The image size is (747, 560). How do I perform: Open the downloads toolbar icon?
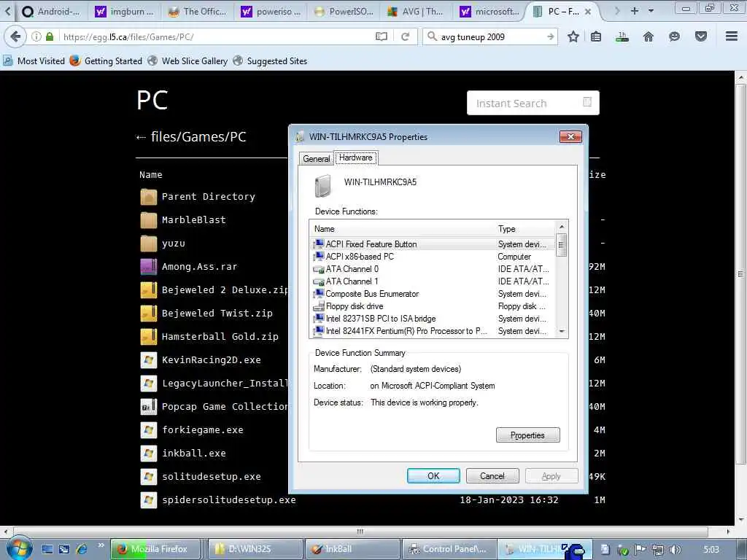(622, 36)
